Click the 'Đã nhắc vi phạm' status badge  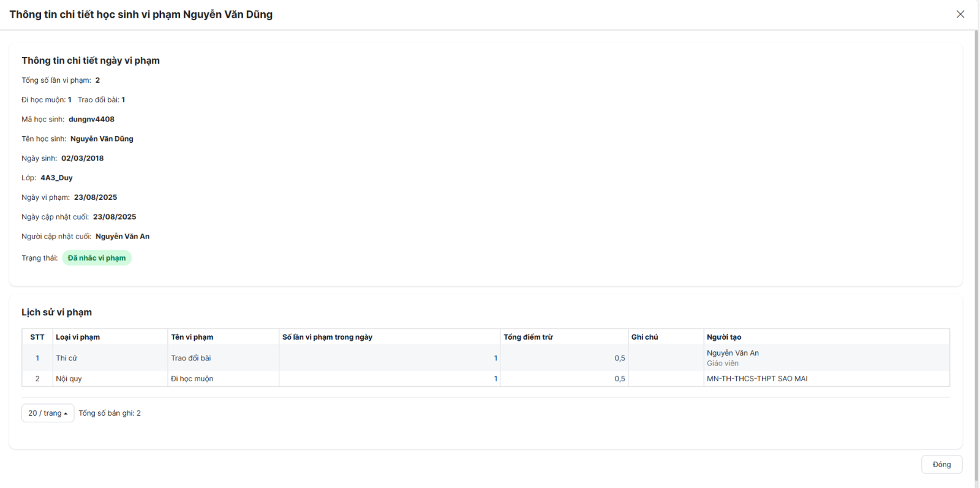(x=97, y=258)
